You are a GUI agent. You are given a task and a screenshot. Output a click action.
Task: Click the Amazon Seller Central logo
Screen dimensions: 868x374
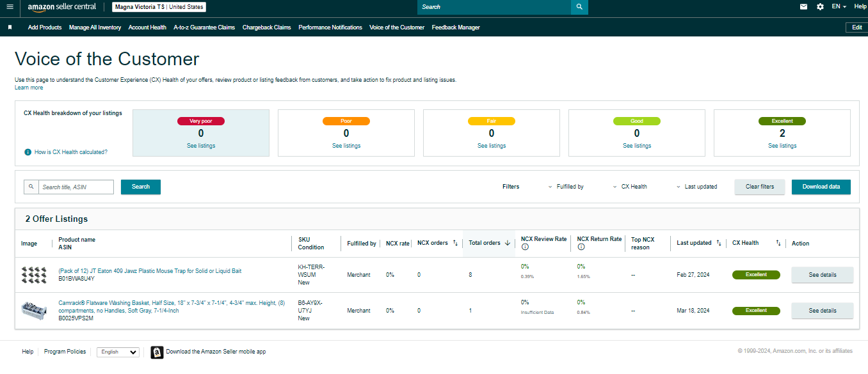pyautogui.click(x=62, y=7)
